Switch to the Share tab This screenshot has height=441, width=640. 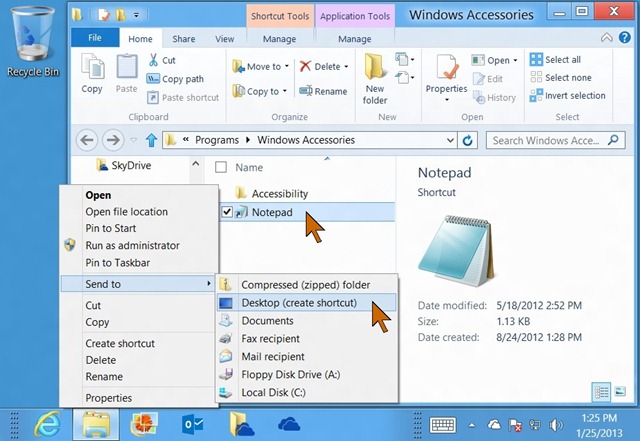coord(183,39)
